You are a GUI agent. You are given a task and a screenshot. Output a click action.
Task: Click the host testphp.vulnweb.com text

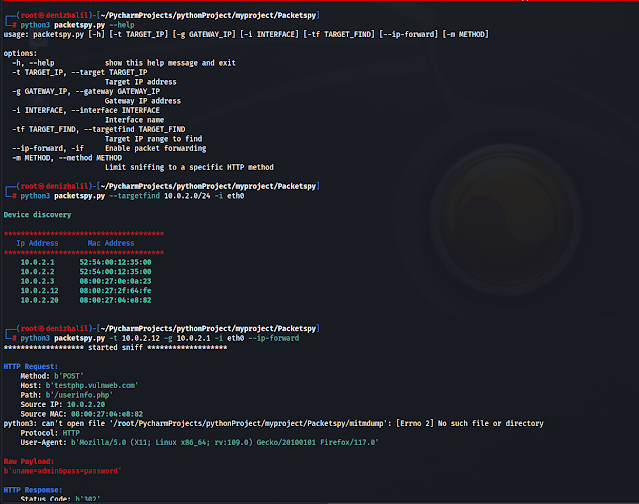pos(92,385)
